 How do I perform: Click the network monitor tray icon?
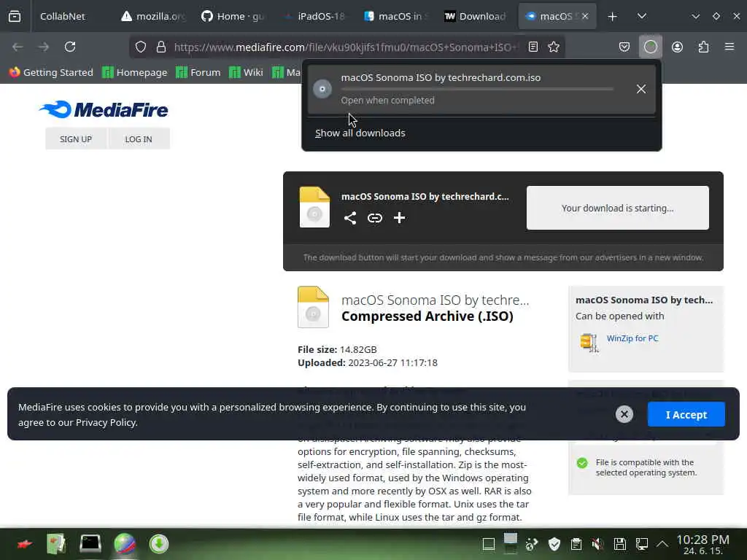click(x=642, y=544)
